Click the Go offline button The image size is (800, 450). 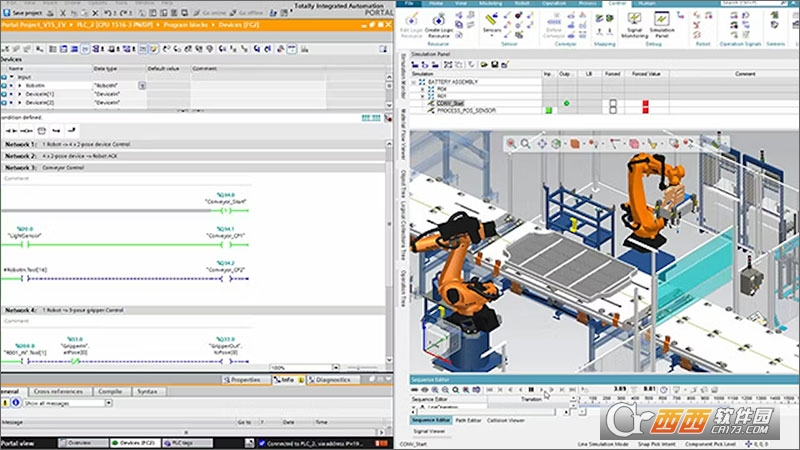246,13
